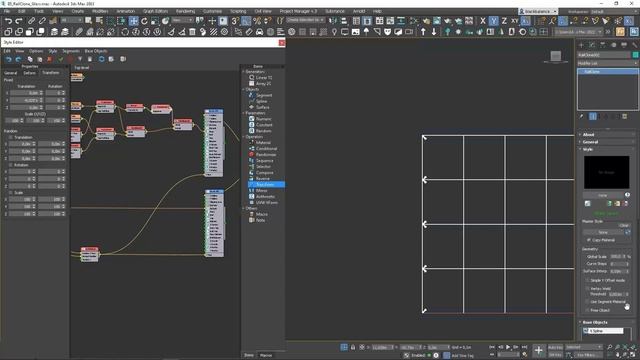Click the Clear button under Master Style
Viewport: 640px width, 360px height.
pos(624,225)
